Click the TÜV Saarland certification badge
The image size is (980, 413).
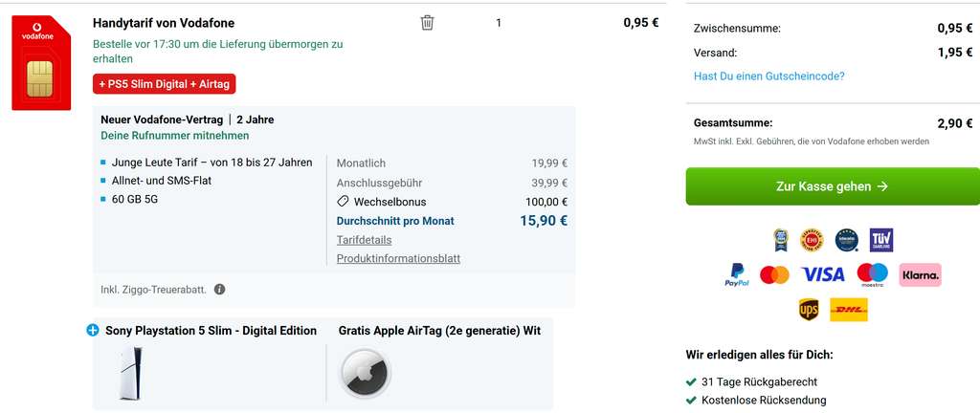881,240
